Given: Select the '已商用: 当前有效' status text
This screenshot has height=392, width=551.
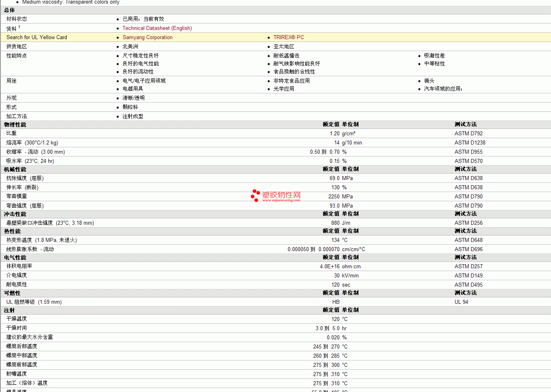Looking at the screenshot, I should click(x=143, y=19).
